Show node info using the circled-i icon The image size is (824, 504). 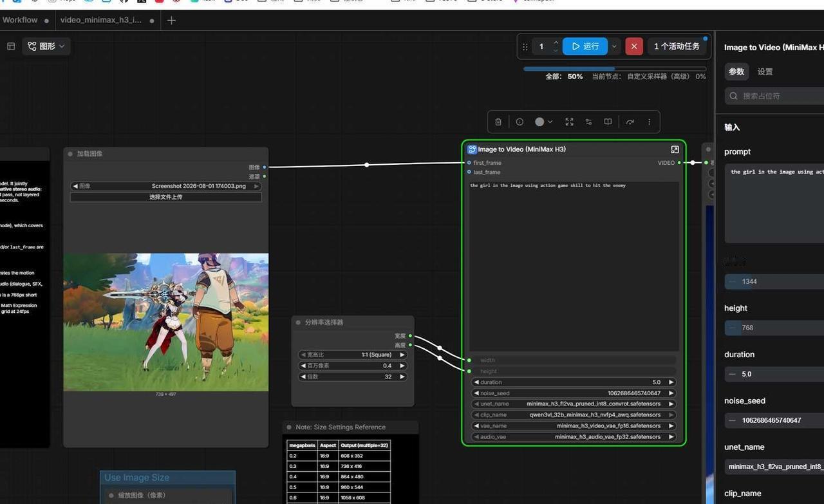coord(520,122)
